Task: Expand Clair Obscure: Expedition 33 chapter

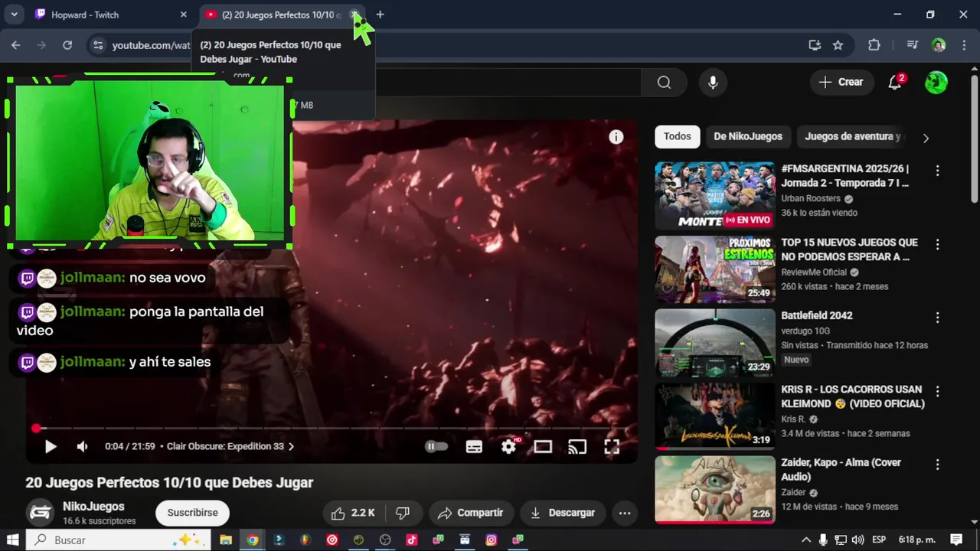Action: click(230, 446)
